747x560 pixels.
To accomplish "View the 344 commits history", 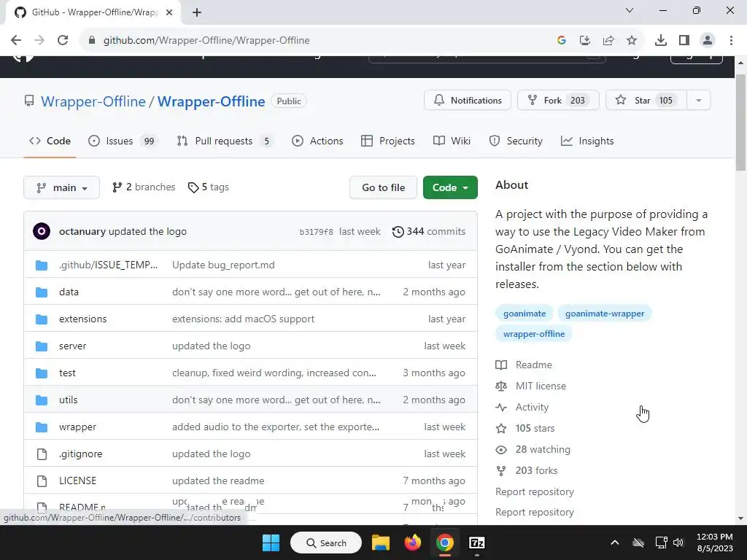I will tap(429, 231).
